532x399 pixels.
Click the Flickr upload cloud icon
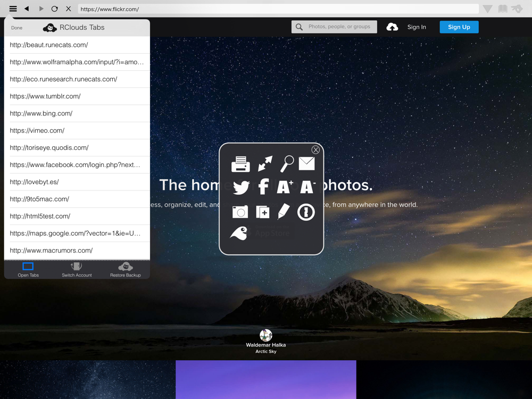point(392,27)
